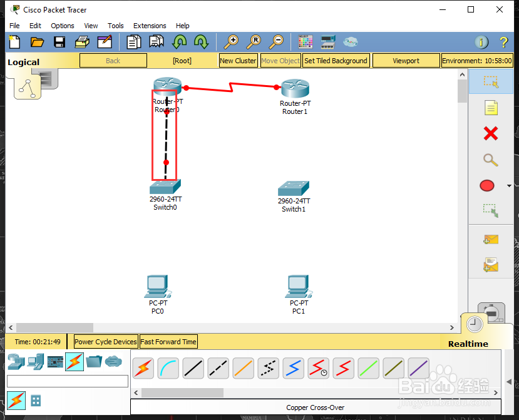This screenshot has width=519, height=420.
Task: Switch to the Realtime mode tab
Action: pos(468,344)
